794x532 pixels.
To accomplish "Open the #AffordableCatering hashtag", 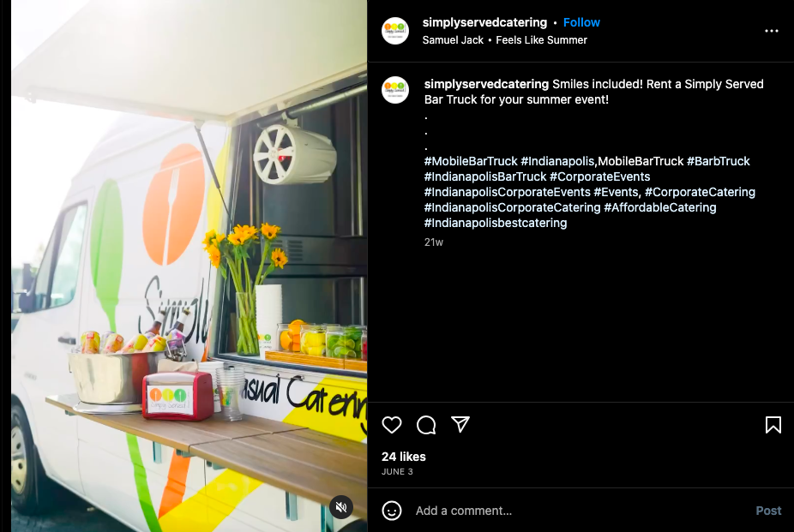I will click(x=660, y=207).
